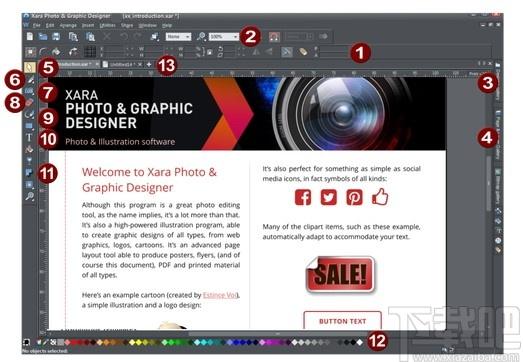Click the color editor pencil icon
This screenshot has height=362, width=523.
click(46, 342)
